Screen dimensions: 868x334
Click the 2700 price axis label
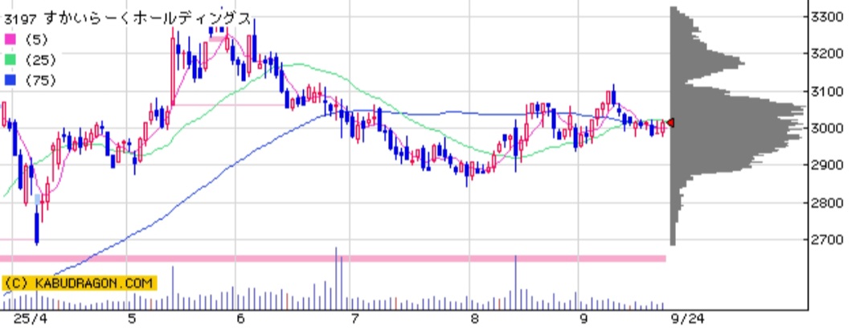click(826, 239)
